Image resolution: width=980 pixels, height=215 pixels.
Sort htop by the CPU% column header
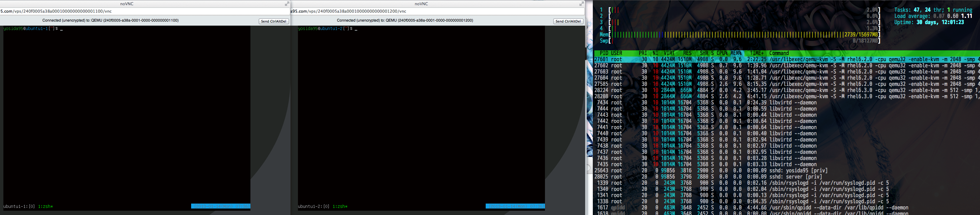[722, 53]
